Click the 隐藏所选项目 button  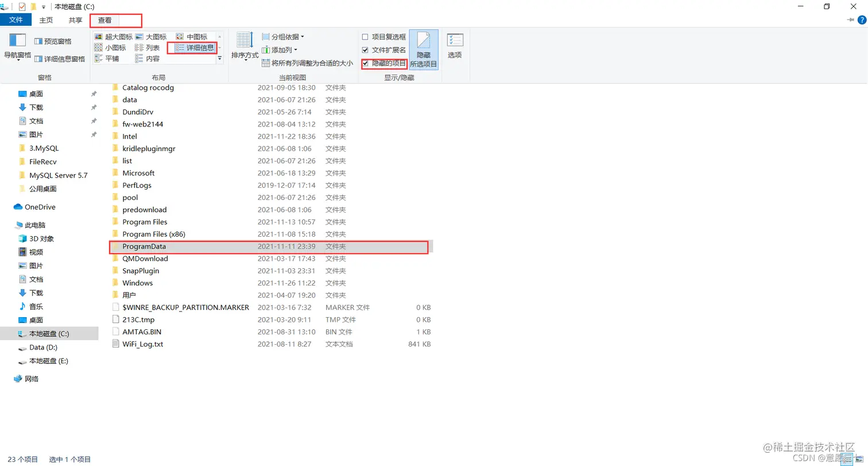click(424, 50)
